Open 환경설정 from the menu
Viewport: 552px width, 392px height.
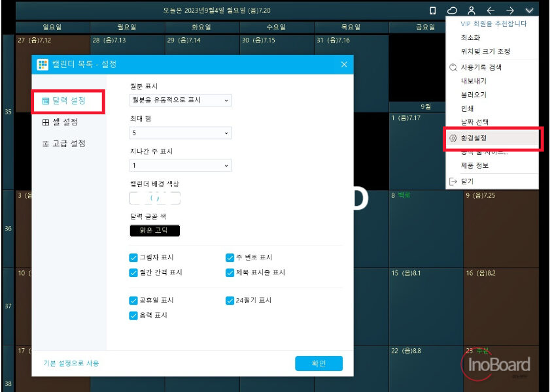click(492, 138)
